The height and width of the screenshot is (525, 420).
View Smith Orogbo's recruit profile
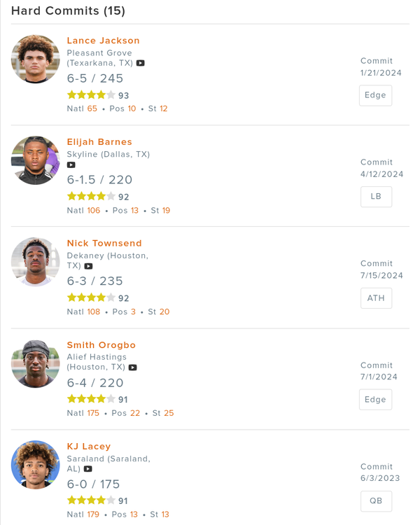tap(101, 345)
